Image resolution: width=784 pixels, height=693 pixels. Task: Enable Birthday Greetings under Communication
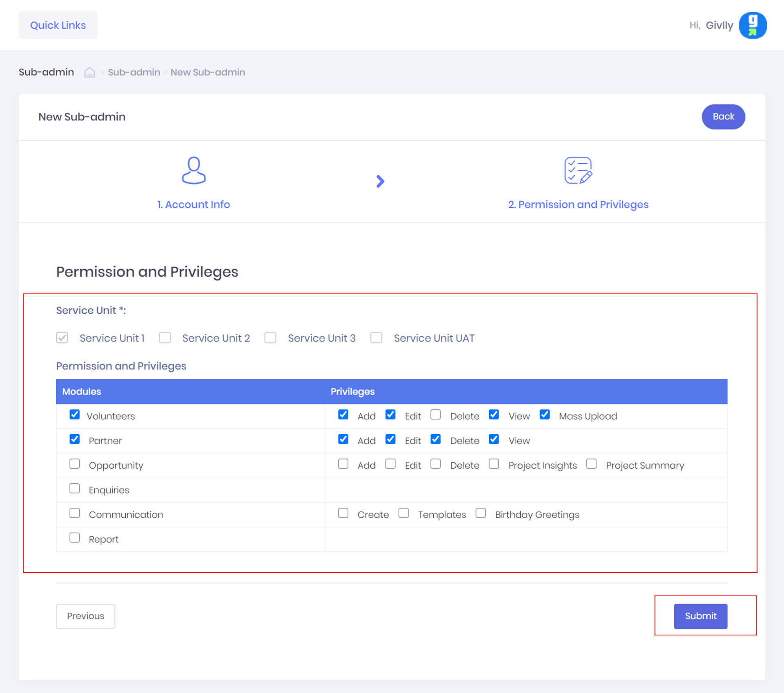pos(481,513)
